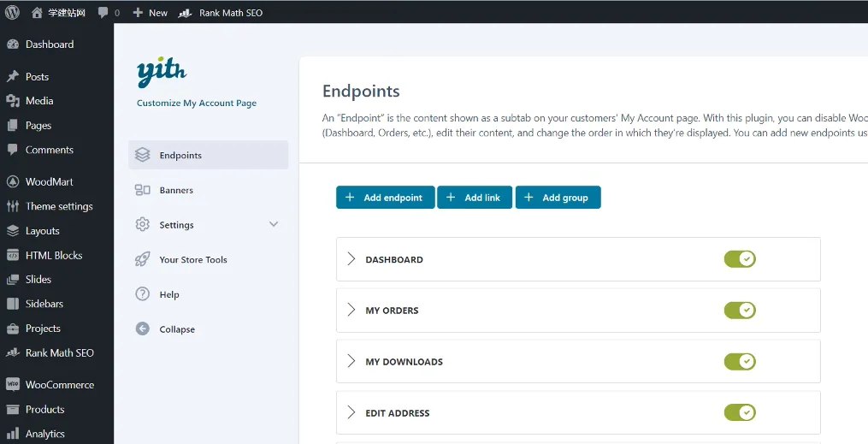
Task: Click the Banners panel icon
Action: point(142,190)
